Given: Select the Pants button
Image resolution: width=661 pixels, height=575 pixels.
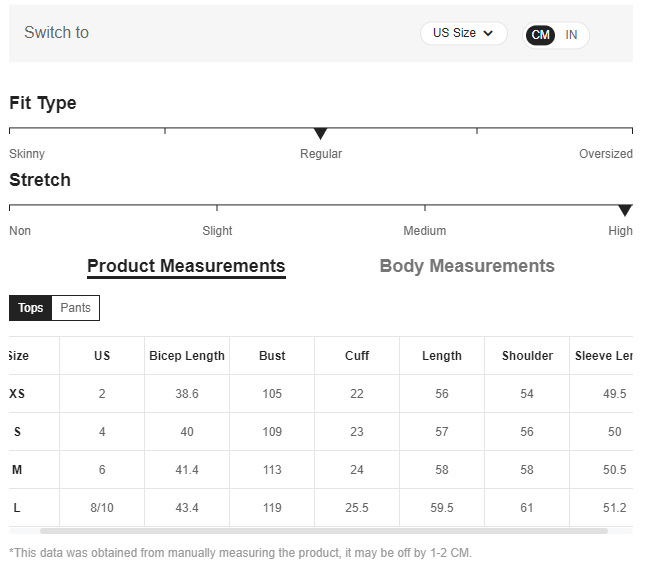Looking at the screenshot, I should click(75, 308).
